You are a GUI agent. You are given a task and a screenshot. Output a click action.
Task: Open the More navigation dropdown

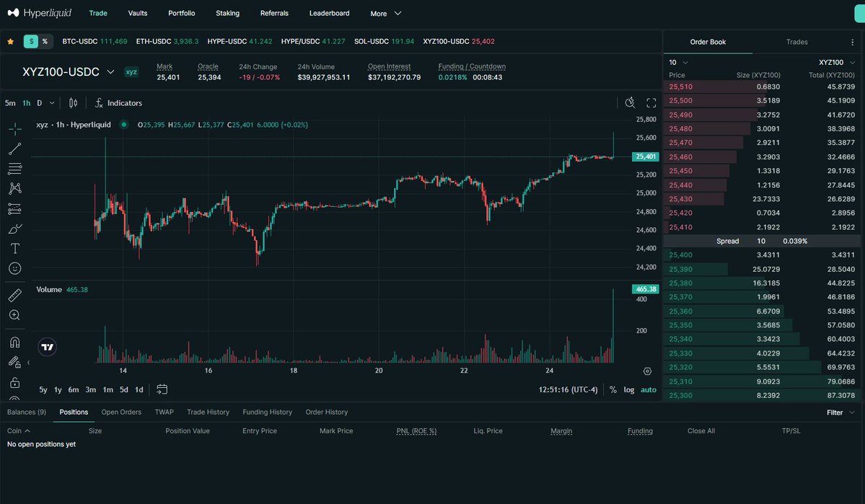pyautogui.click(x=386, y=13)
